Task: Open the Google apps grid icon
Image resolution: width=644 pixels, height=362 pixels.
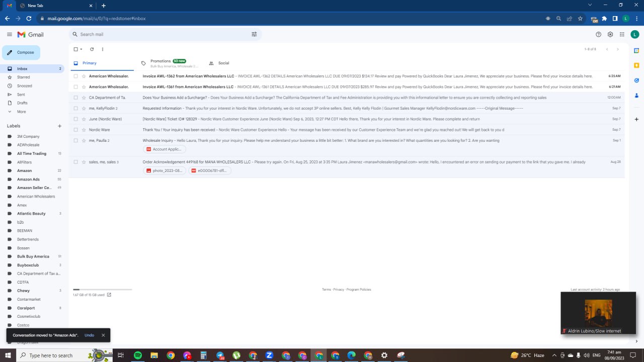Action: pos(622,34)
